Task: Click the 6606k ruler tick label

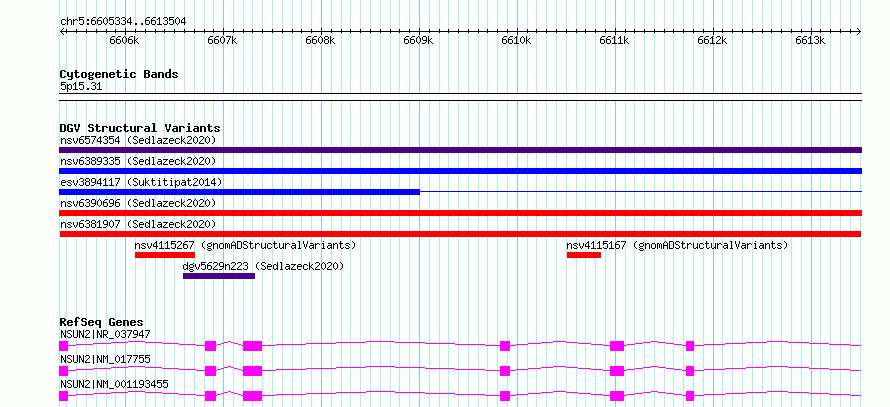Action: click(x=125, y=41)
